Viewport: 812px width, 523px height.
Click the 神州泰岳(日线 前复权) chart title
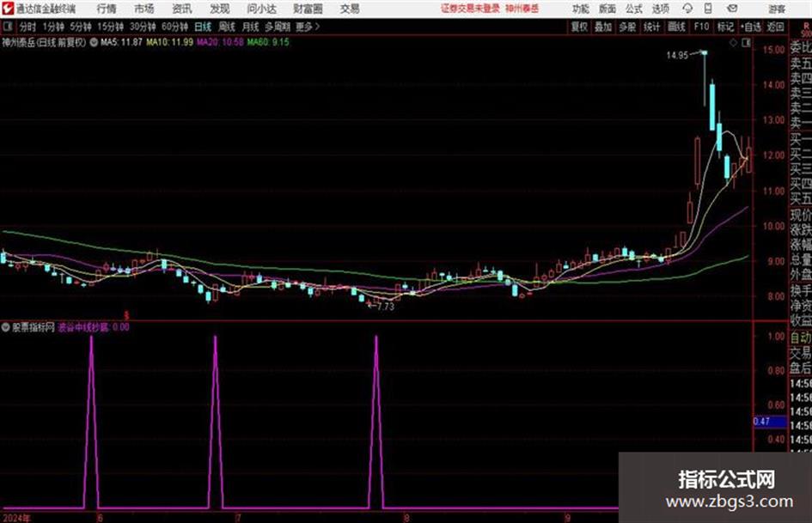point(44,42)
